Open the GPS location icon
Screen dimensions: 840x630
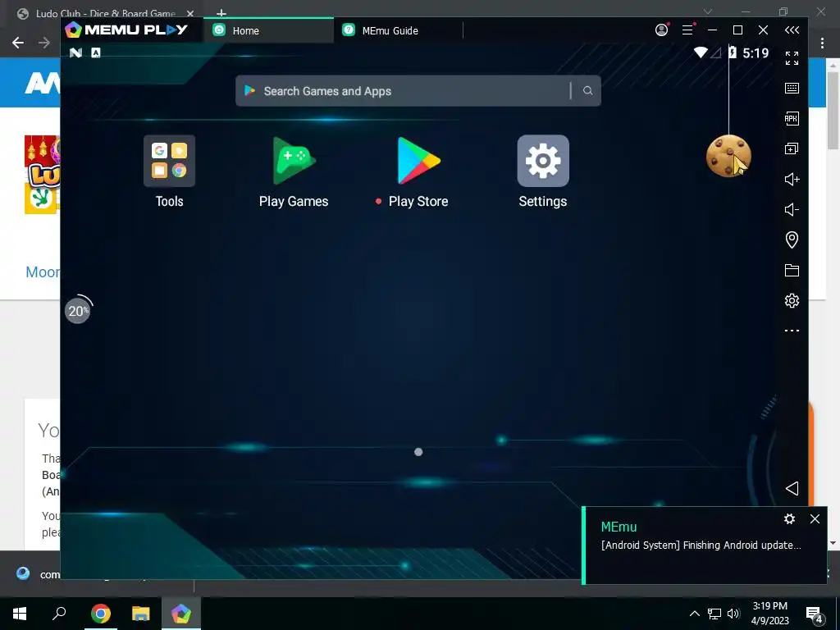pos(792,240)
